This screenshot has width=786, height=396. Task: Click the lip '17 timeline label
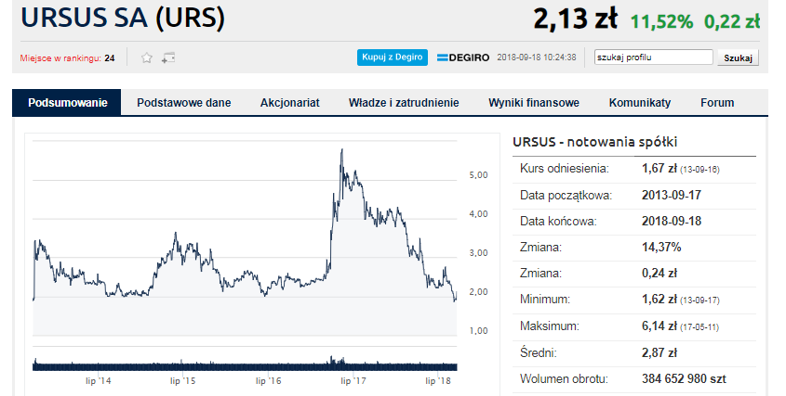353,381
